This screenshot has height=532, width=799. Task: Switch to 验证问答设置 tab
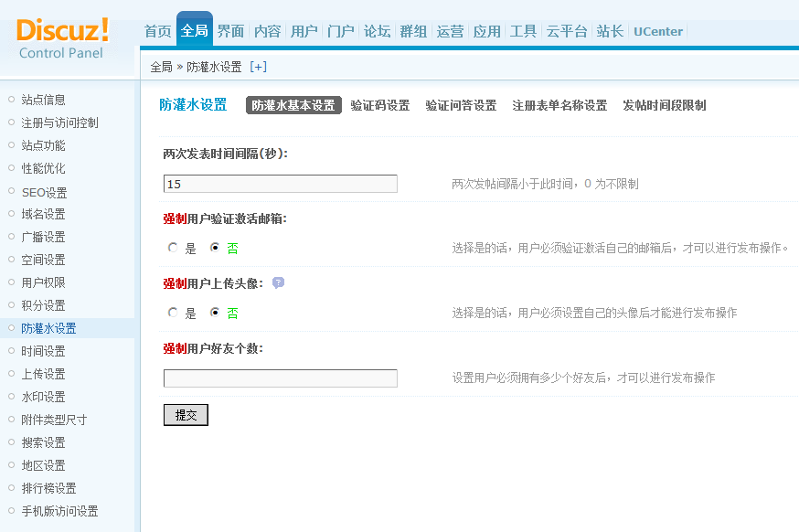(x=461, y=106)
